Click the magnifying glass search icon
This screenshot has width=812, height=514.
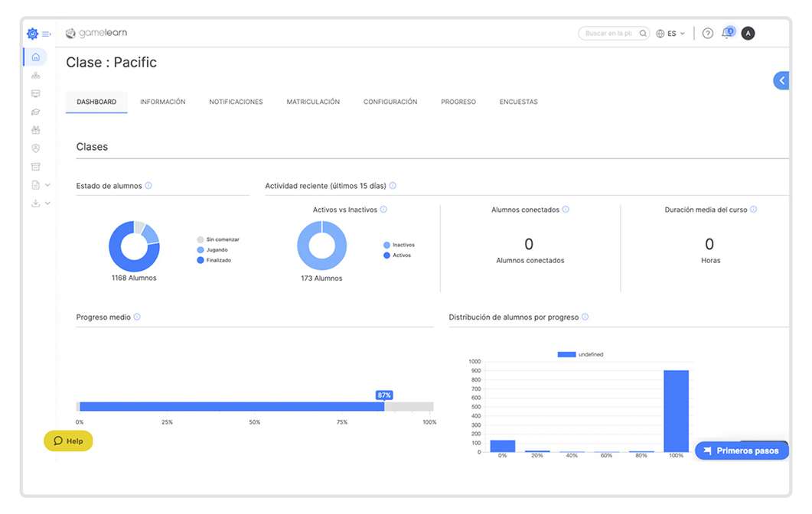click(x=643, y=33)
